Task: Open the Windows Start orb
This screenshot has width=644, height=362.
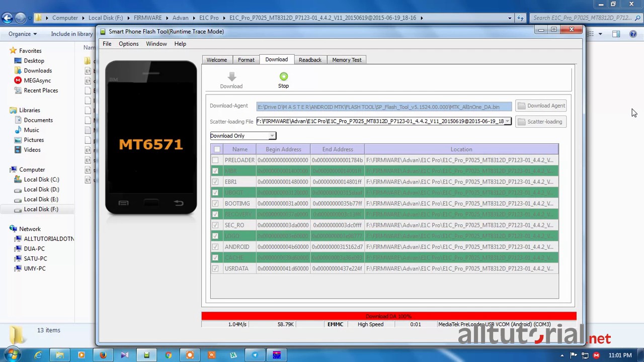Action: [x=12, y=355]
